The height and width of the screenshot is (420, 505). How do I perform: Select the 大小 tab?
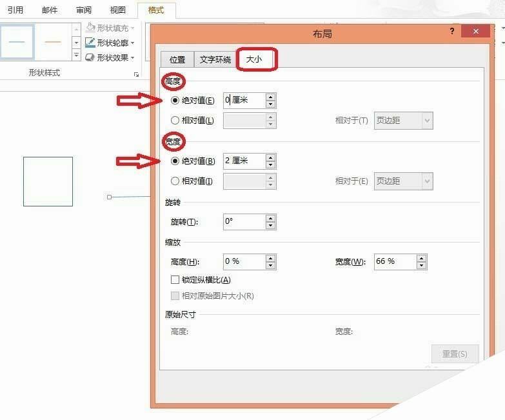point(254,59)
